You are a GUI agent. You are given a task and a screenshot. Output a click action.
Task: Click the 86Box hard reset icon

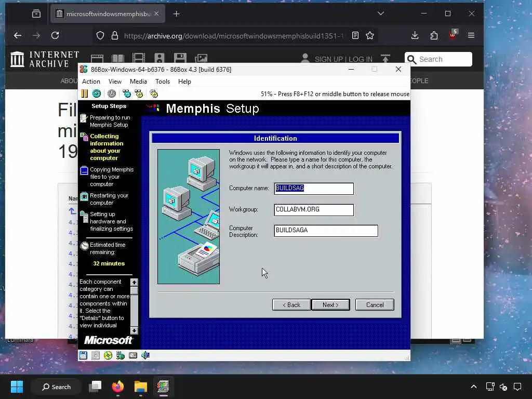click(x=97, y=94)
